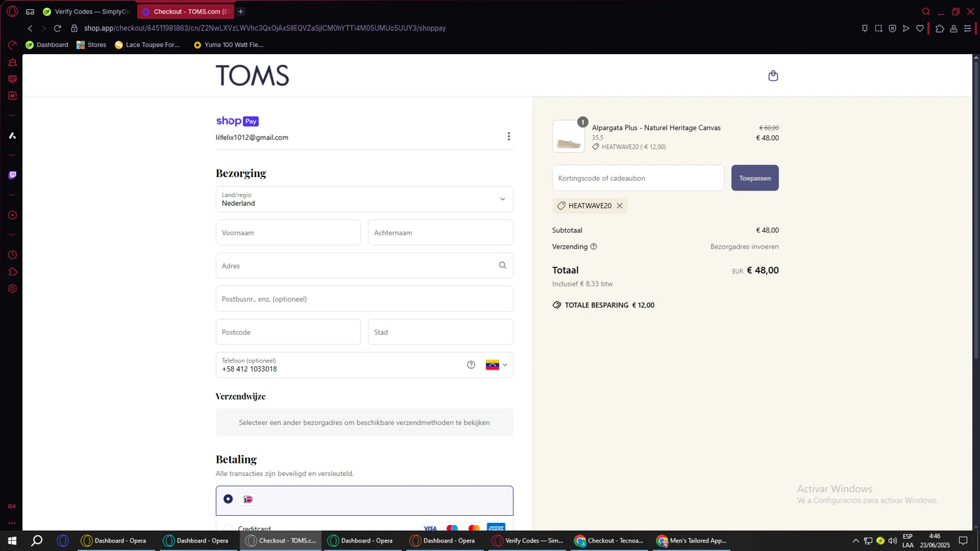980x551 pixels.
Task: Open GX Control in sidebar
Action: click(x=12, y=45)
